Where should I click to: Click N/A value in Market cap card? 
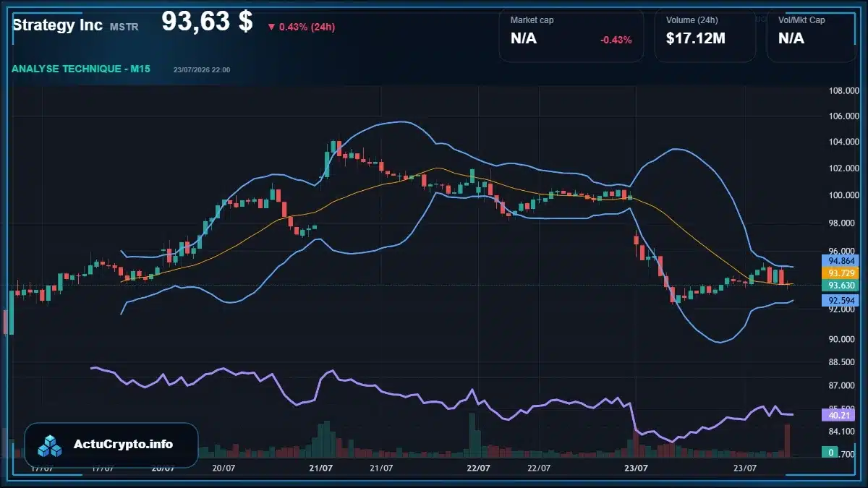pyautogui.click(x=524, y=39)
